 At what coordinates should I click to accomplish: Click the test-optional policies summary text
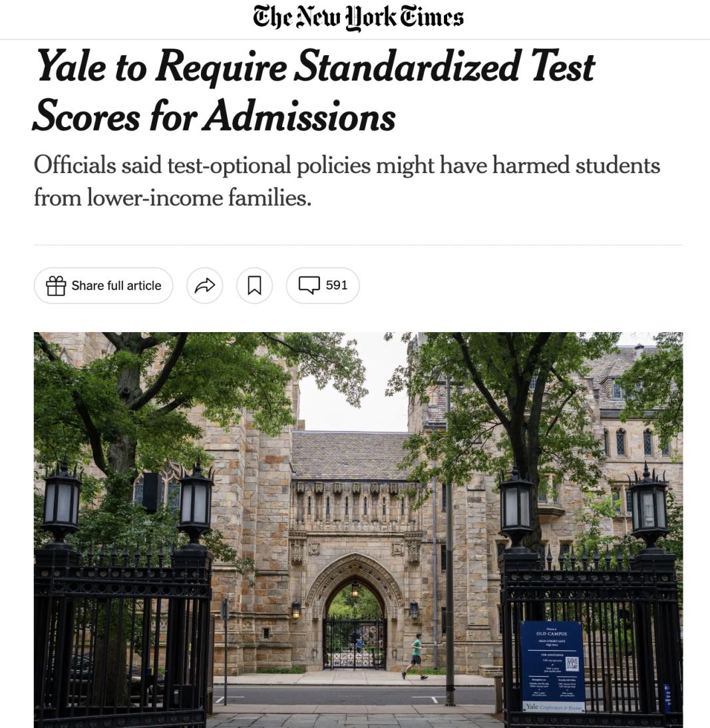pyautogui.click(x=347, y=181)
